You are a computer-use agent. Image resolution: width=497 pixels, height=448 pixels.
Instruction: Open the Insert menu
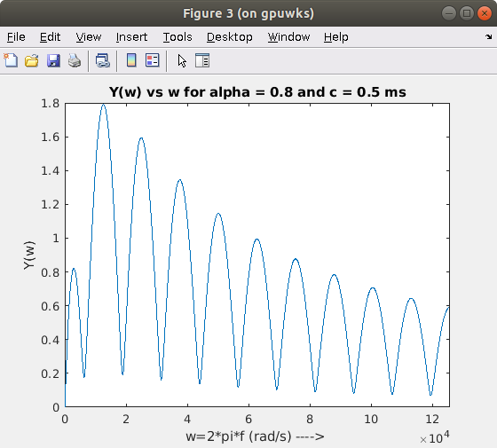pyautogui.click(x=131, y=37)
